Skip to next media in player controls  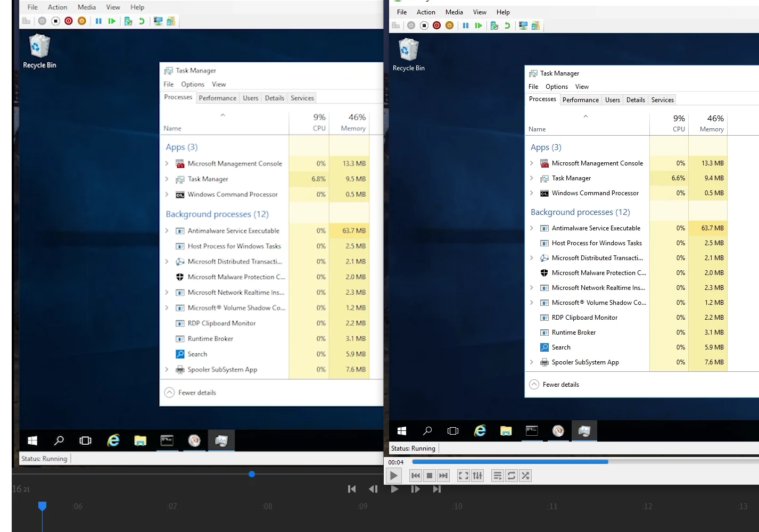click(443, 476)
